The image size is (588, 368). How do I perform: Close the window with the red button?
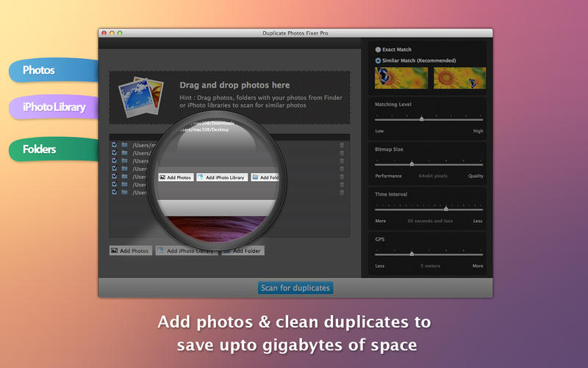(x=104, y=33)
